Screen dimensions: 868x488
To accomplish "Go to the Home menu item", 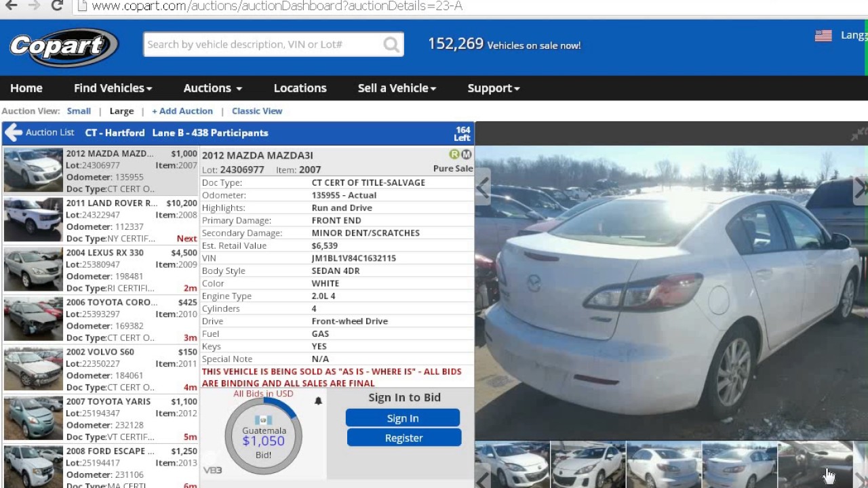I will 26,88.
